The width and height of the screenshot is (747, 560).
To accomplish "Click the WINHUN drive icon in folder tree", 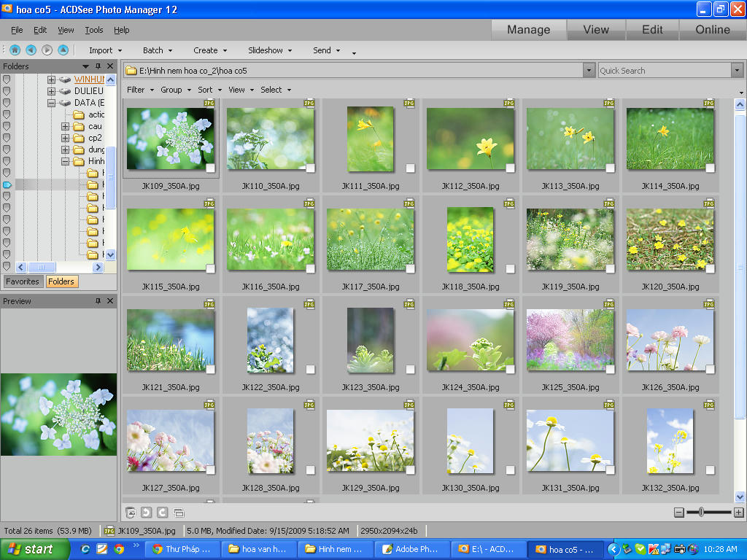I will coord(65,79).
